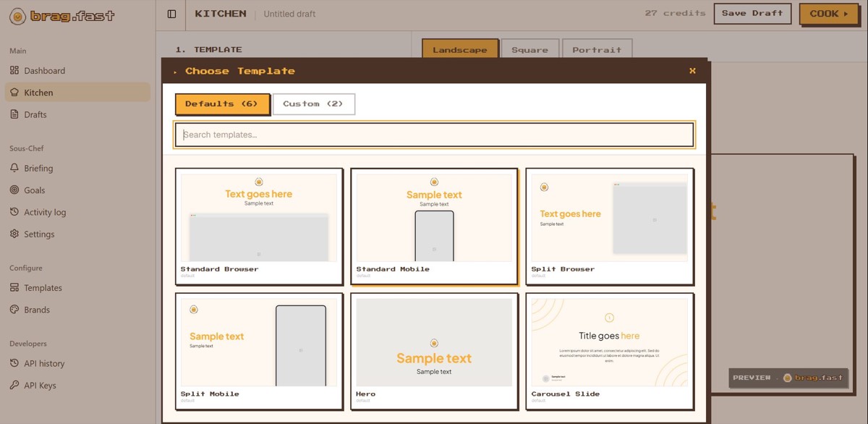Choose the Split Mobile template
The width and height of the screenshot is (868, 424).
tap(258, 351)
